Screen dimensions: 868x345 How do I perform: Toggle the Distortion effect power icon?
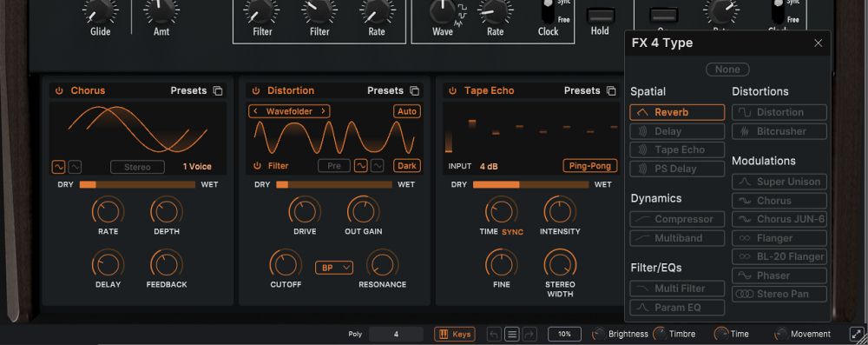tap(256, 91)
